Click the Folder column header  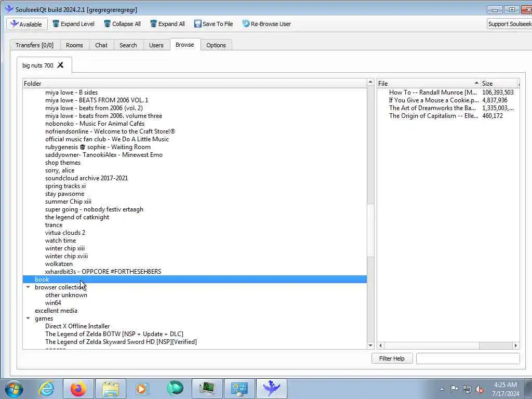[195, 84]
